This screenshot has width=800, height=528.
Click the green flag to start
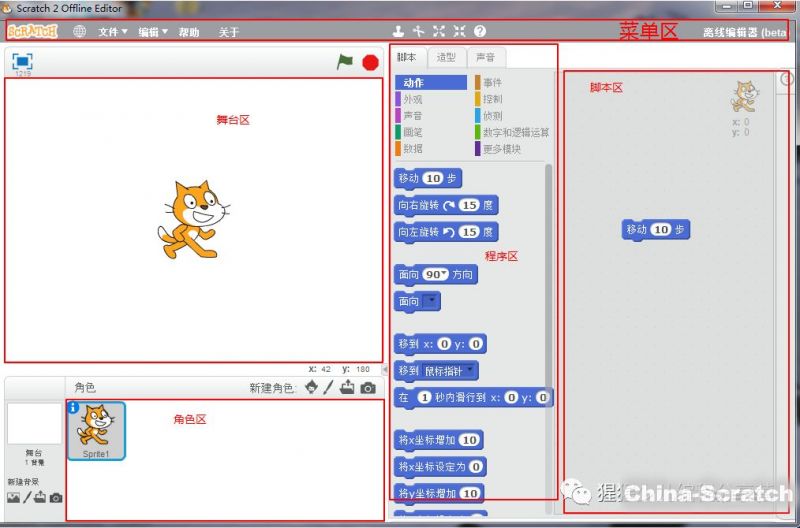(x=345, y=62)
